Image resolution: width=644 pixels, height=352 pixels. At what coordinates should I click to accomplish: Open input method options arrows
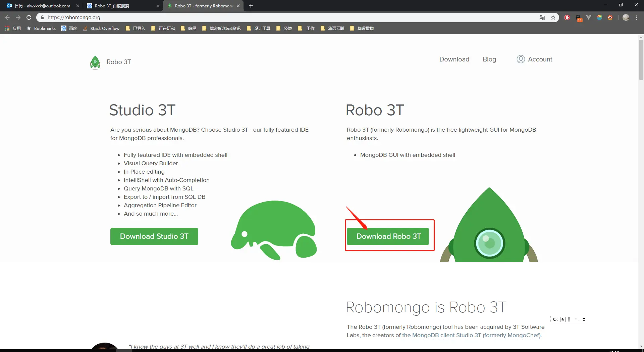(x=584, y=319)
